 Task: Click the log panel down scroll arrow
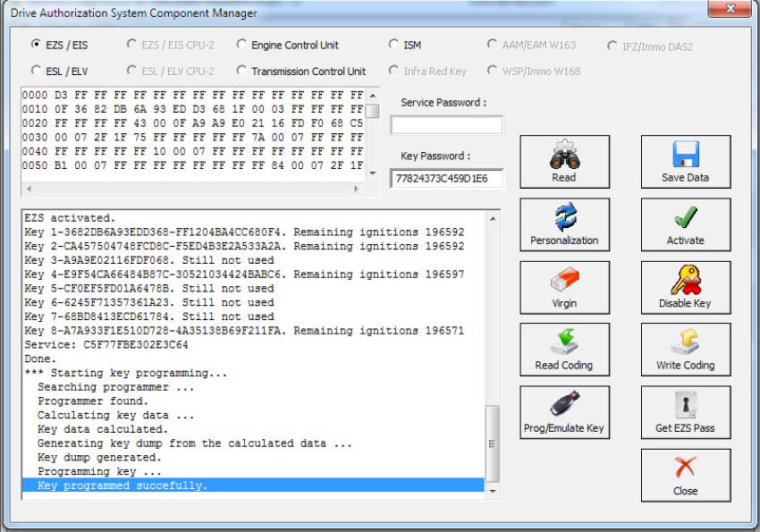tap(492, 493)
